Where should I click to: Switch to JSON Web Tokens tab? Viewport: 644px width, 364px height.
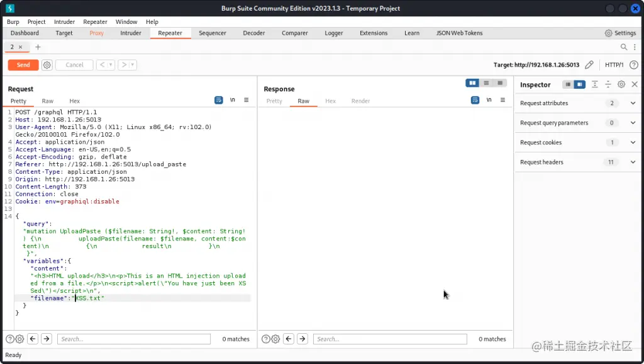[x=459, y=33]
